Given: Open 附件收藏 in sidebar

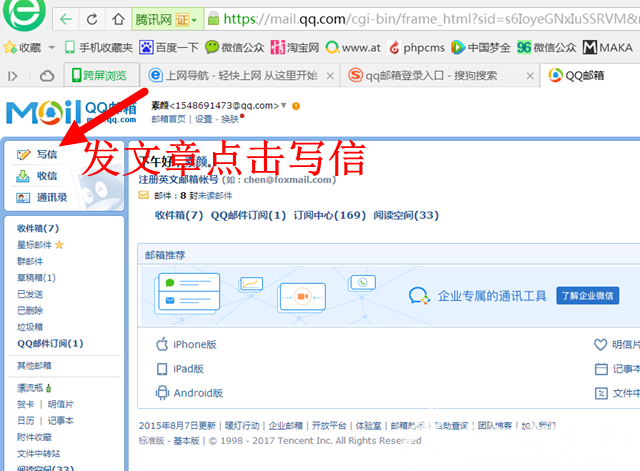Looking at the screenshot, I should pyautogui.click(x=34, y=437).
